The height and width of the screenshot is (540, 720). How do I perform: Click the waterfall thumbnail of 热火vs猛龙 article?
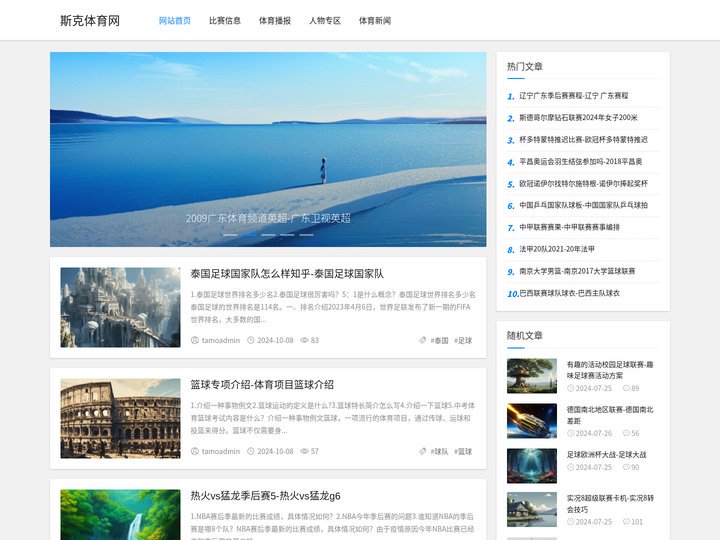[120, 515]
